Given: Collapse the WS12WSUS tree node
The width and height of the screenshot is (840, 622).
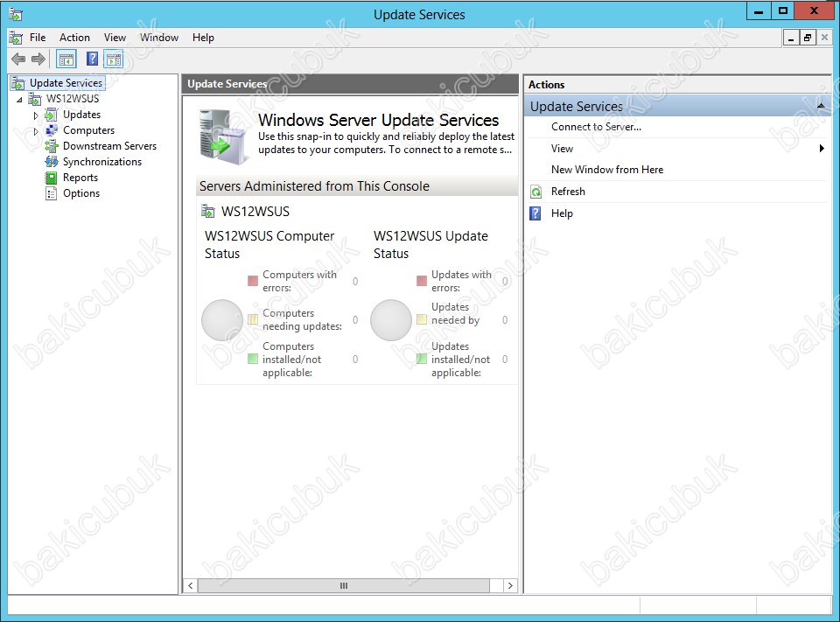Looking at the screenshot, I should coord(19,99).
